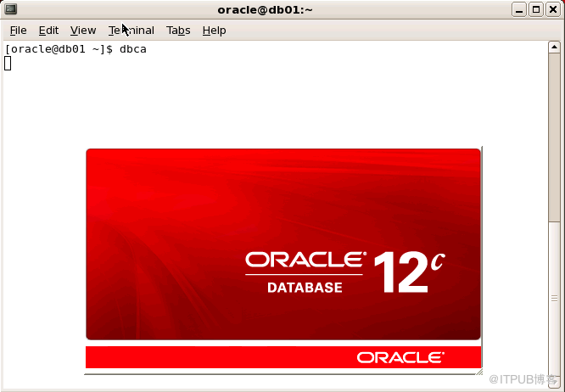Close the oracle@db01 terminal window
Image resolution: width=565 pixels, height=392 pixels.
coord(553,9)
